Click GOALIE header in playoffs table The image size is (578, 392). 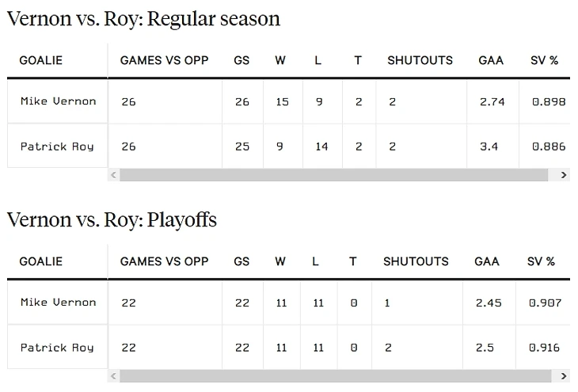point(41,261)
